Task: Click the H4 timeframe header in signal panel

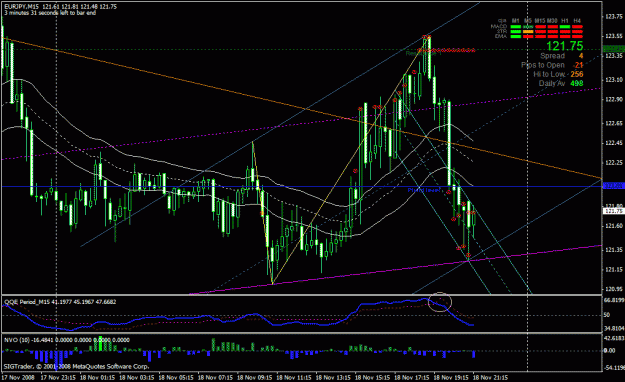Action: coord(577,21)
